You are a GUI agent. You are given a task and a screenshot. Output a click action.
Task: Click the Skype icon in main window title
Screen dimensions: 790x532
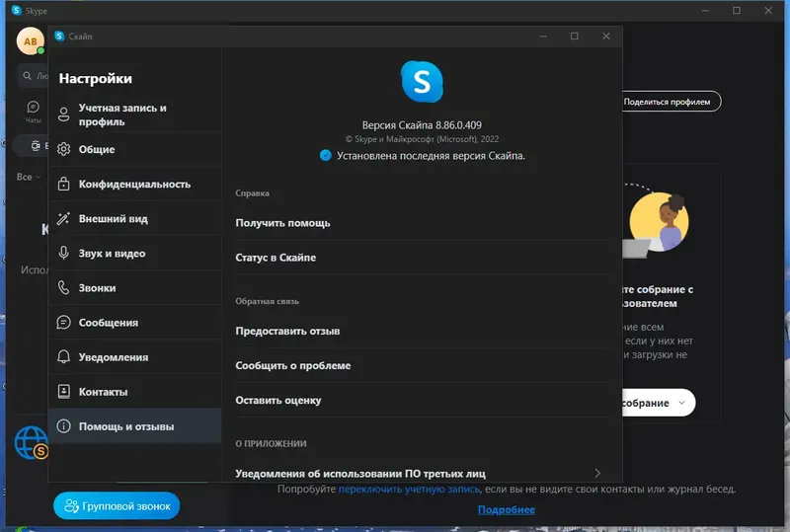coord(17,10)
